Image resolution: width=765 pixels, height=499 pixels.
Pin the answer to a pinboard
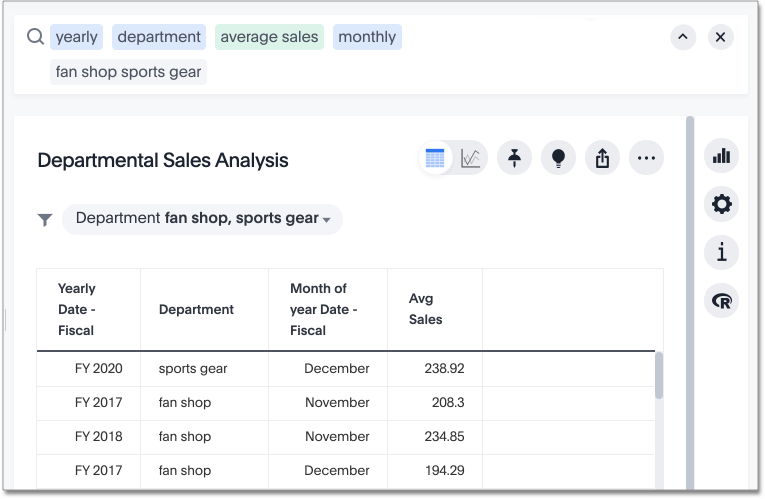click(x=514, y=159)
